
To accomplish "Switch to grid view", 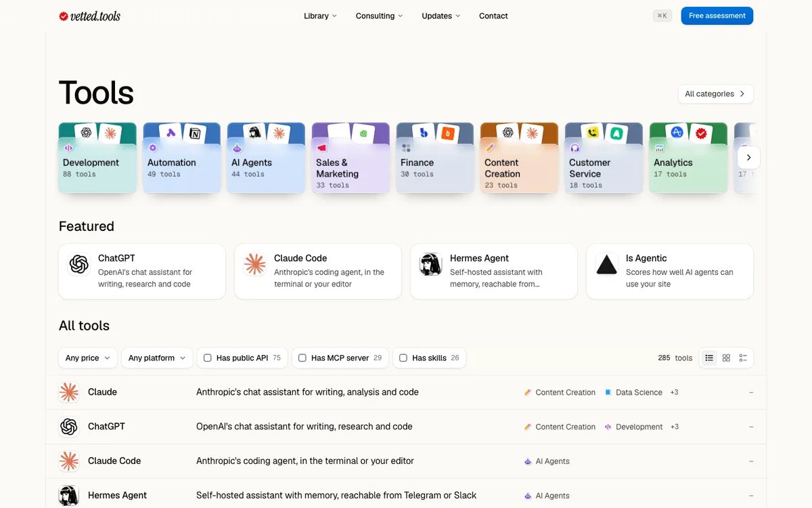I will (726, 358).
